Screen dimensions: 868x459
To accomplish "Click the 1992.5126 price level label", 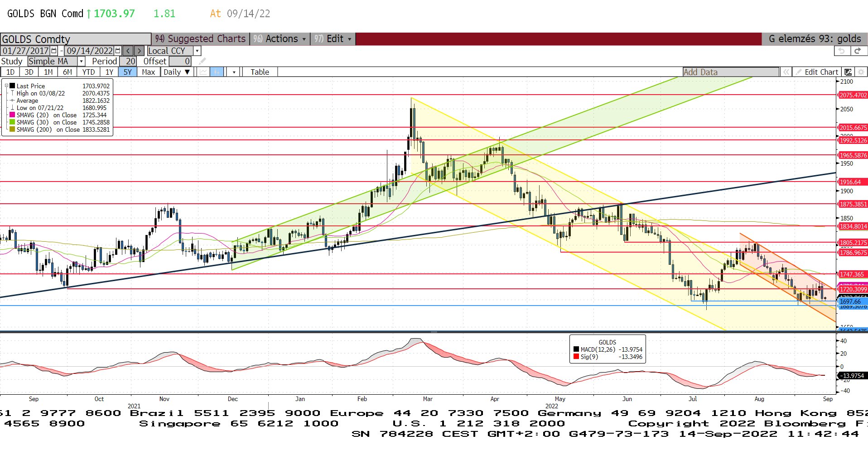I will point(853,140).
